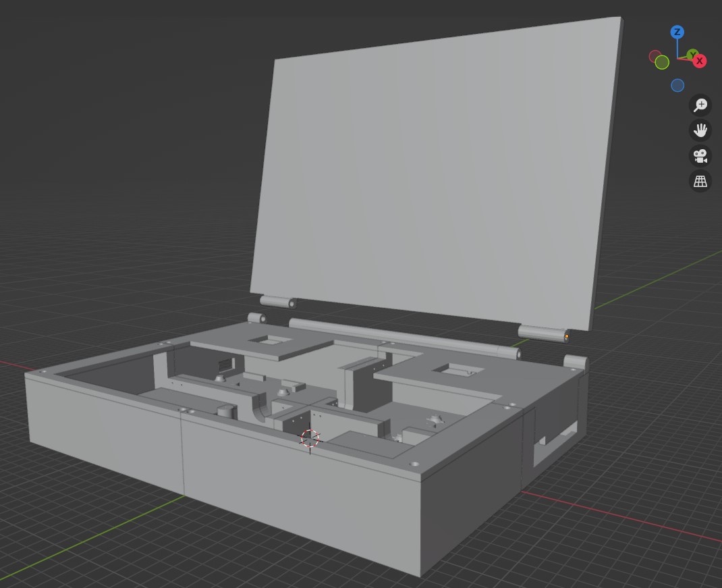722x588 pixels.
Task: Click the Z axis on the navigation gizmo
Action: tap(677, 32)
